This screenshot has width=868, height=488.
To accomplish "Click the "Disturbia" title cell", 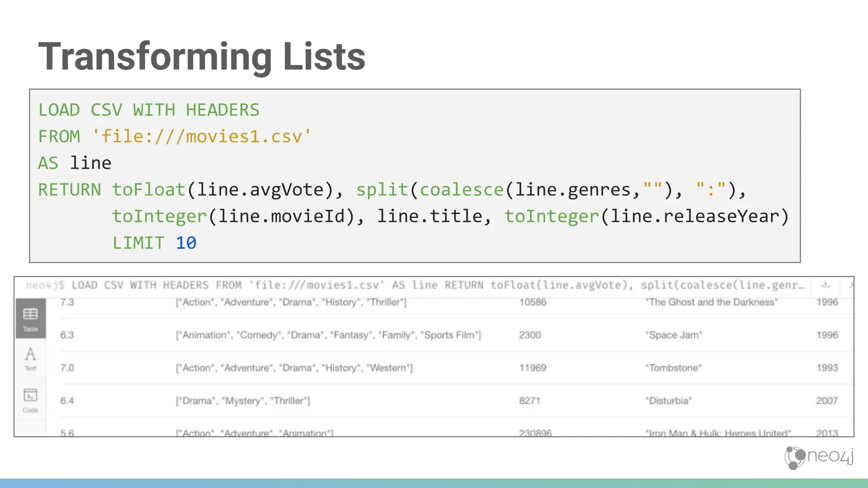I will (668, 401).
